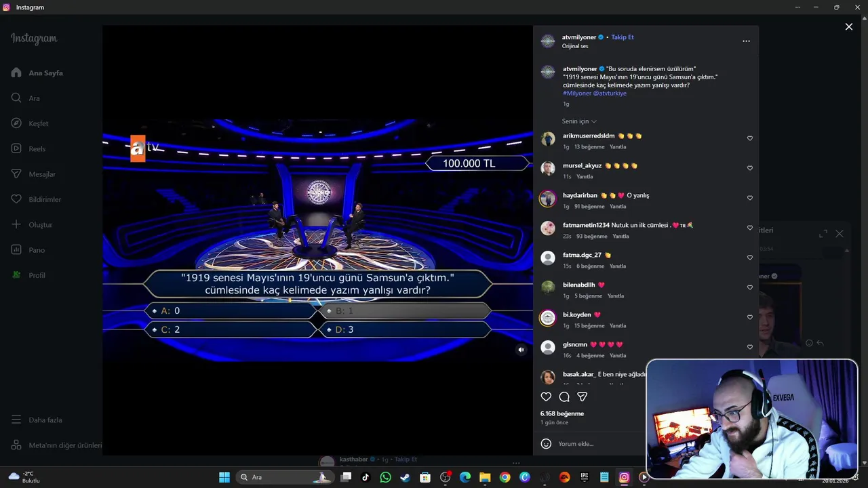Screen dimensions: 868x488
Task: Expand the panel behind using expand arrows icon
Action: [x=823, y=233]
